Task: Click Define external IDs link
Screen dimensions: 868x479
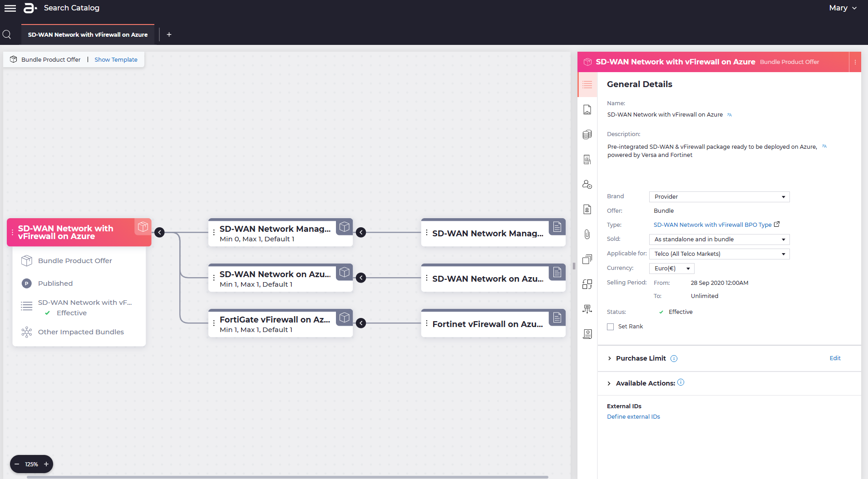Action: coord(633,417)
